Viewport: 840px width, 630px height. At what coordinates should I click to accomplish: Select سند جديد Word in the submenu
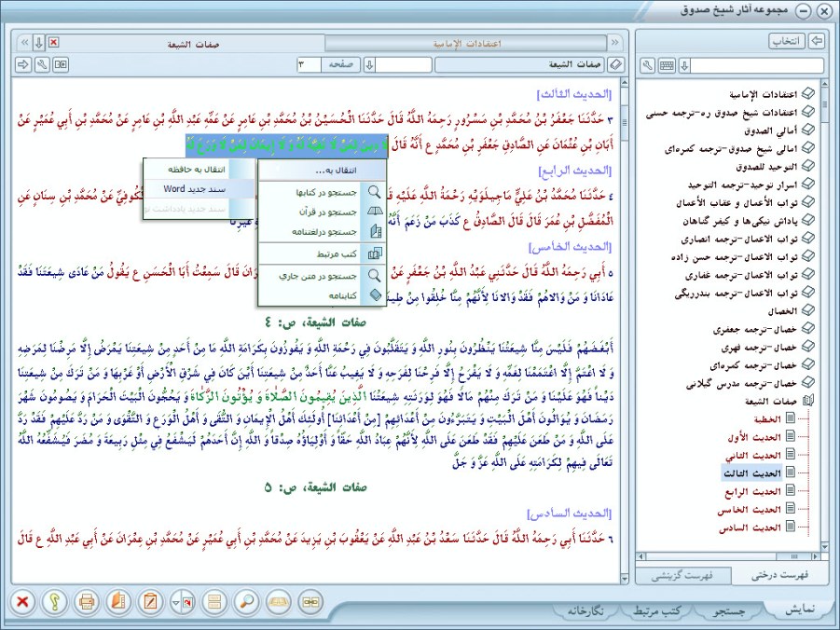(199, 188)
